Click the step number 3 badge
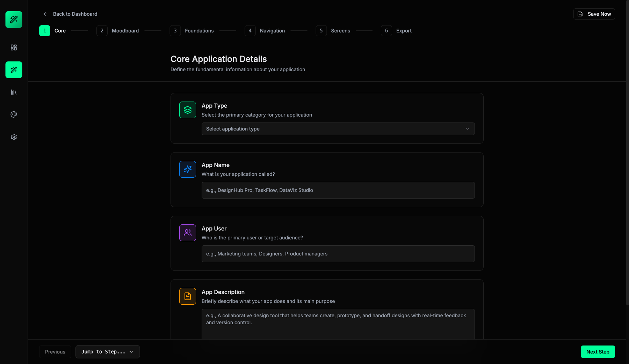This screenshot has width=629, height=364. click(175, 31)
